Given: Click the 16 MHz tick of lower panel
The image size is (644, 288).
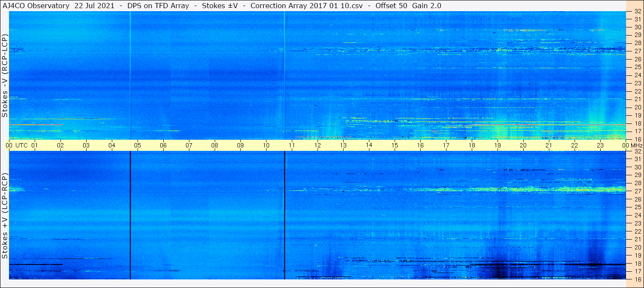Looking at the screenshot, I should click(638, 279).
